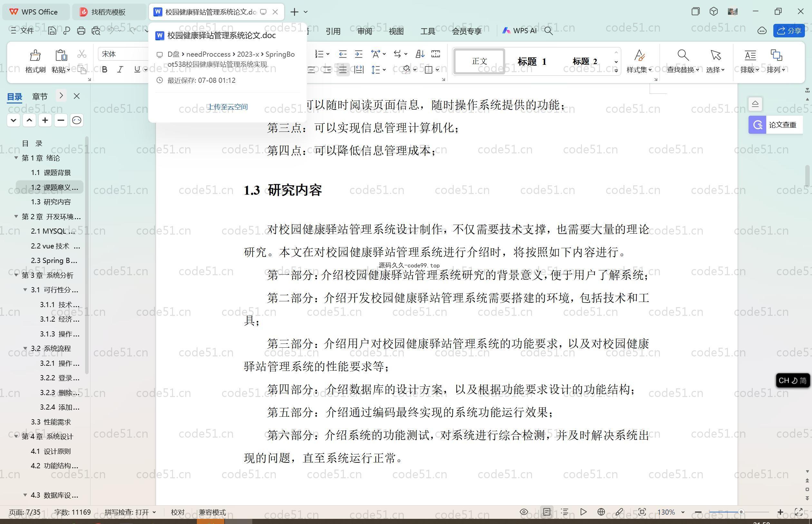Click the minus demote button in outline pane
Screen dimensions: 812x524
[x=61, y=120]
